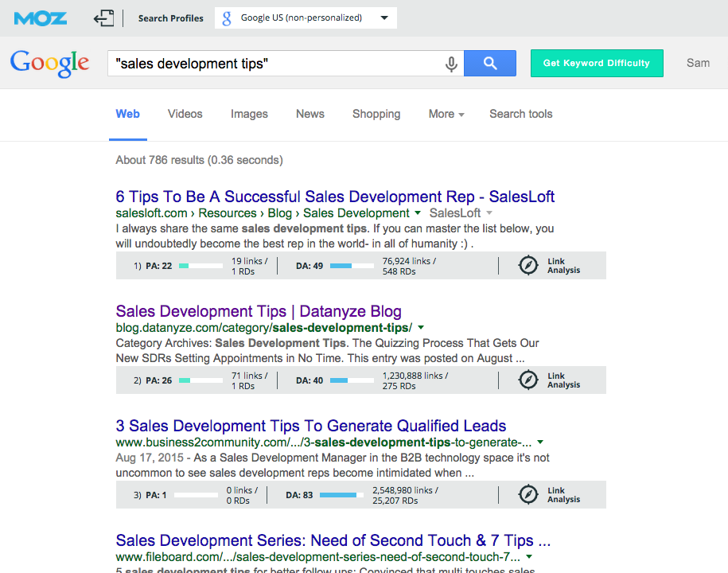Click the Google logo

49,63
